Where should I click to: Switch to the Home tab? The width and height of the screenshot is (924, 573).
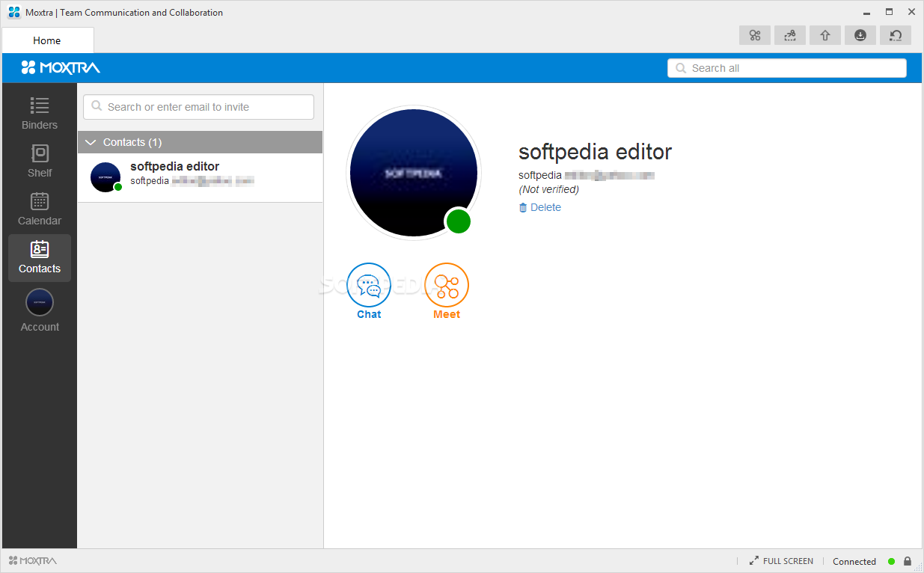[47, 40]
